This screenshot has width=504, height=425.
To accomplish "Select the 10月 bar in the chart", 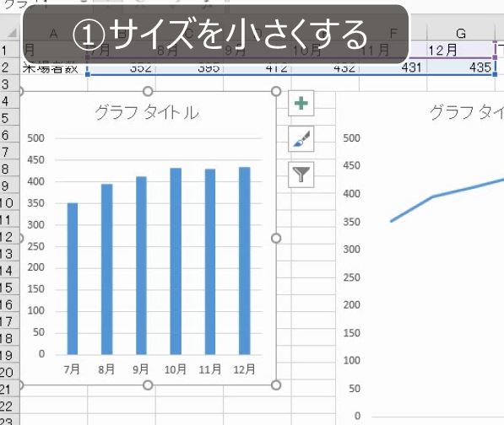I will point(176,261).
